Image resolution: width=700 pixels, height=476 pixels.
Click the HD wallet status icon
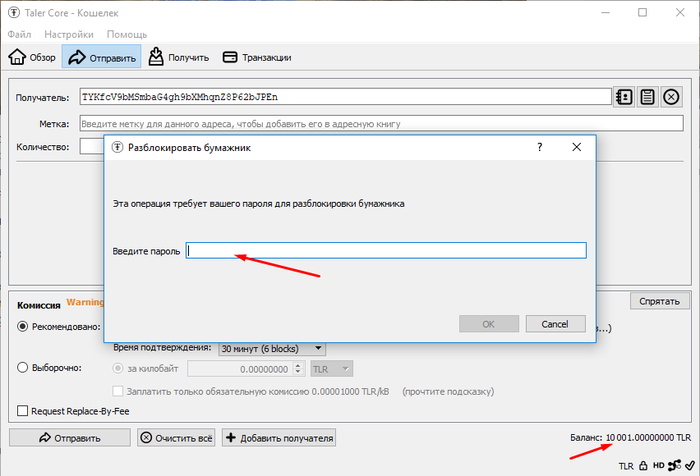pos(659,465)
